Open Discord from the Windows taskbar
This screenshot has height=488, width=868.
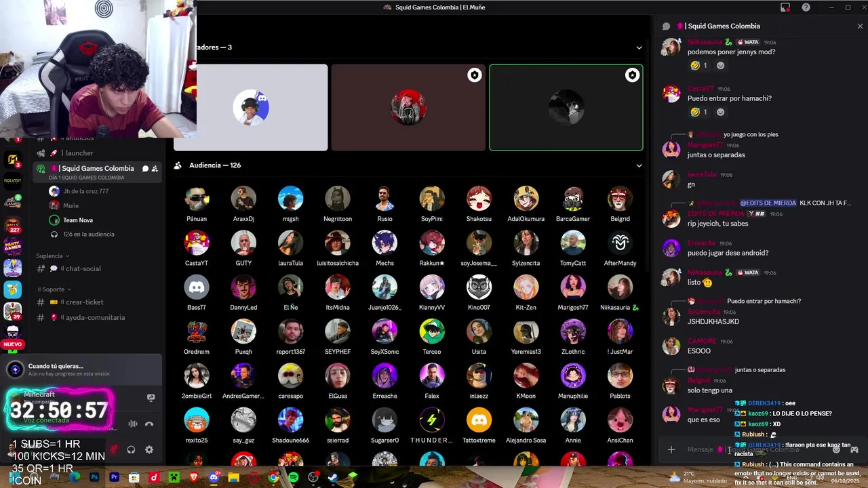(215, 477)
